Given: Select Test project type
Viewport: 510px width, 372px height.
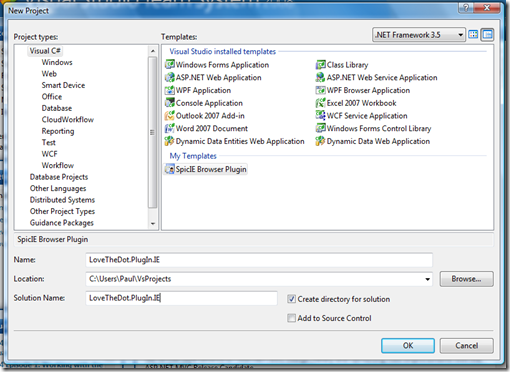Looking at the screenshot, I should coord(48,142).
